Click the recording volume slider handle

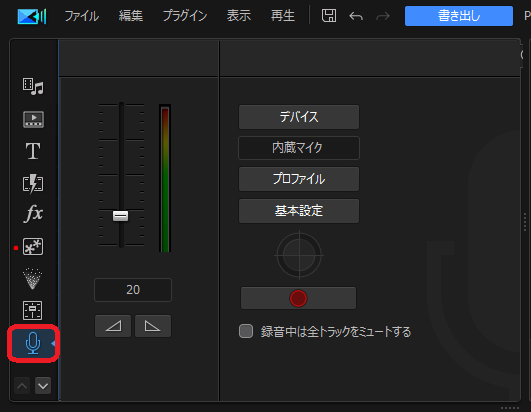(121, 216)
